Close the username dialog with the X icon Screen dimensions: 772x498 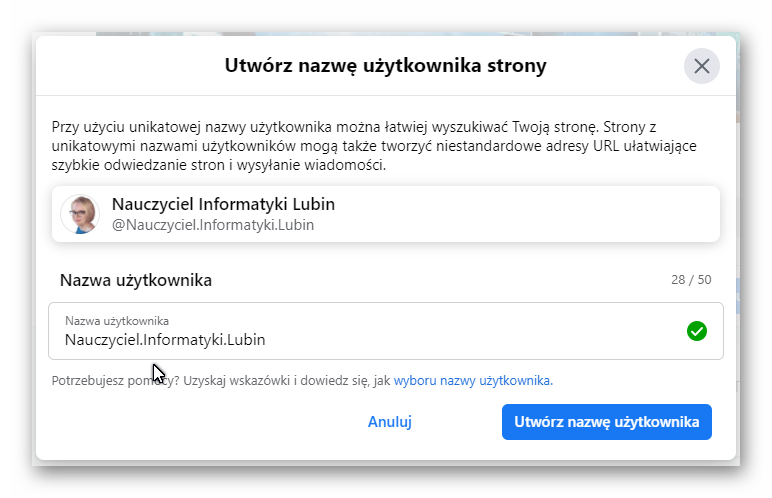pos(702,66)
